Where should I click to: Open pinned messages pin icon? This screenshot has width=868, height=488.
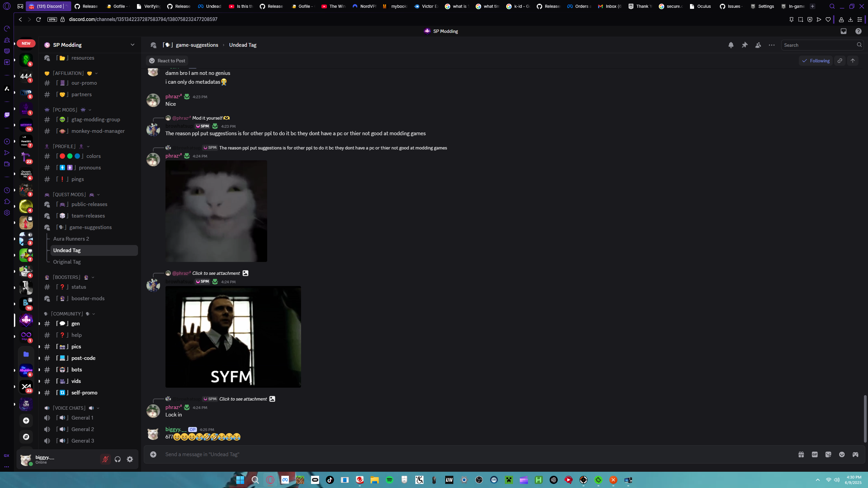pyautogui.click(x=745, y=45)
